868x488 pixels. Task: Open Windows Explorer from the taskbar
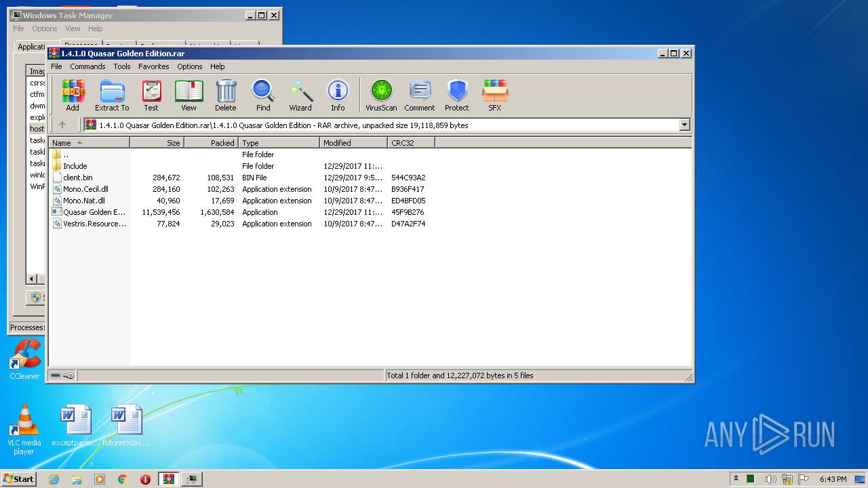tap(77, 479)
